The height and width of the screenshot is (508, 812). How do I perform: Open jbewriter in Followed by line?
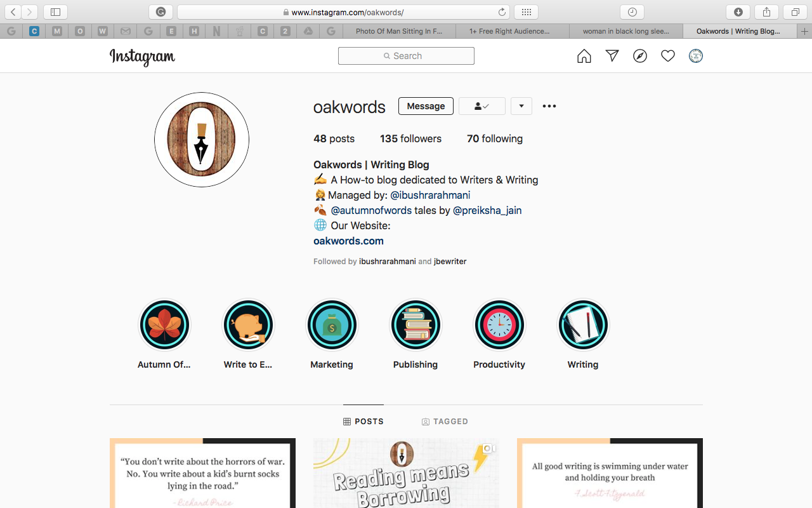pyautogui.click(x=450, y=261)
